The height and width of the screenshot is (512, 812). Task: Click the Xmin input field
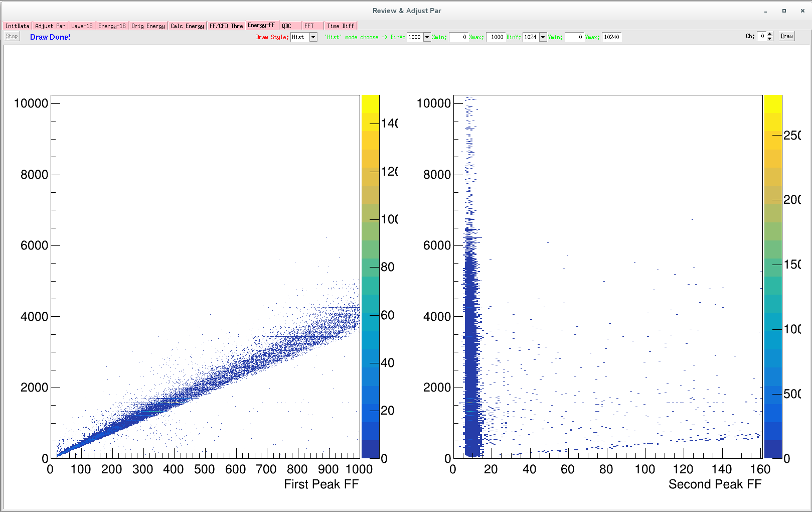pyautogui.click(x=458, y=37)
